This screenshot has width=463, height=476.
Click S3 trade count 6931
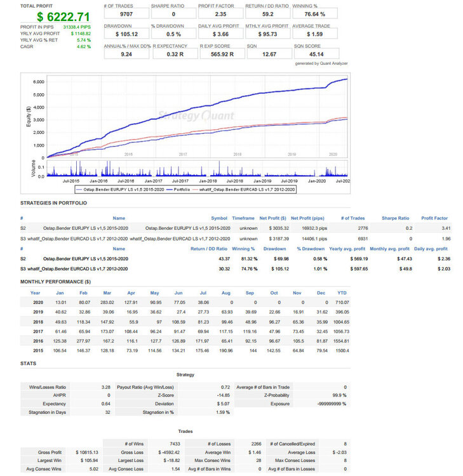click(x=363, y=239)
